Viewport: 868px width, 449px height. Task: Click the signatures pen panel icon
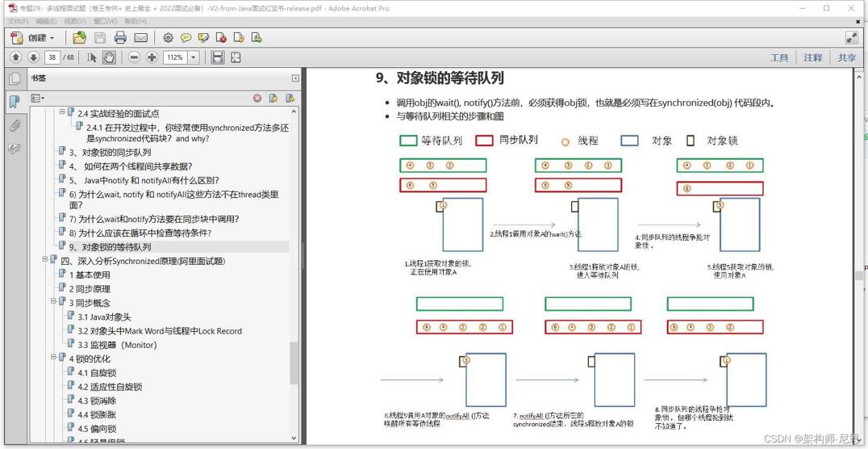15,149
